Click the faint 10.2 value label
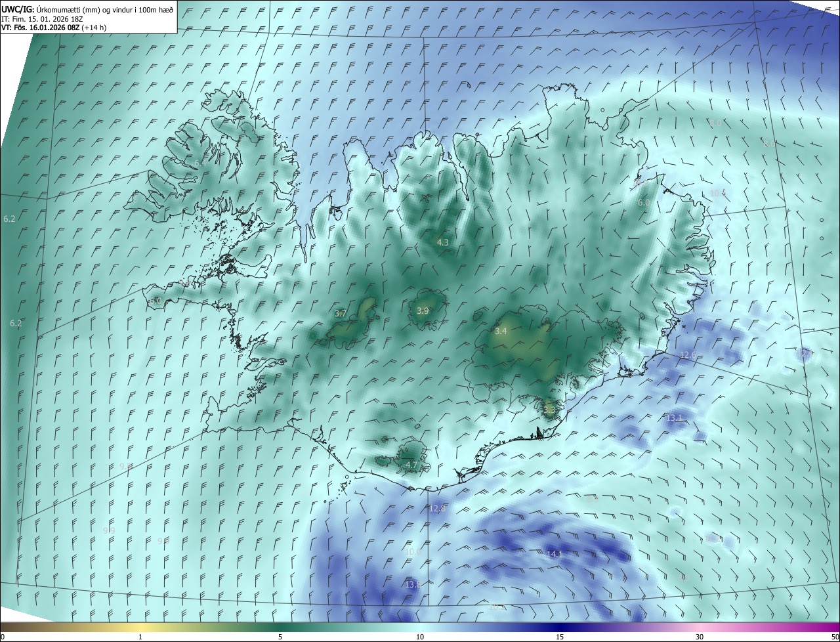840x642 pixels. tap(497, 607)
